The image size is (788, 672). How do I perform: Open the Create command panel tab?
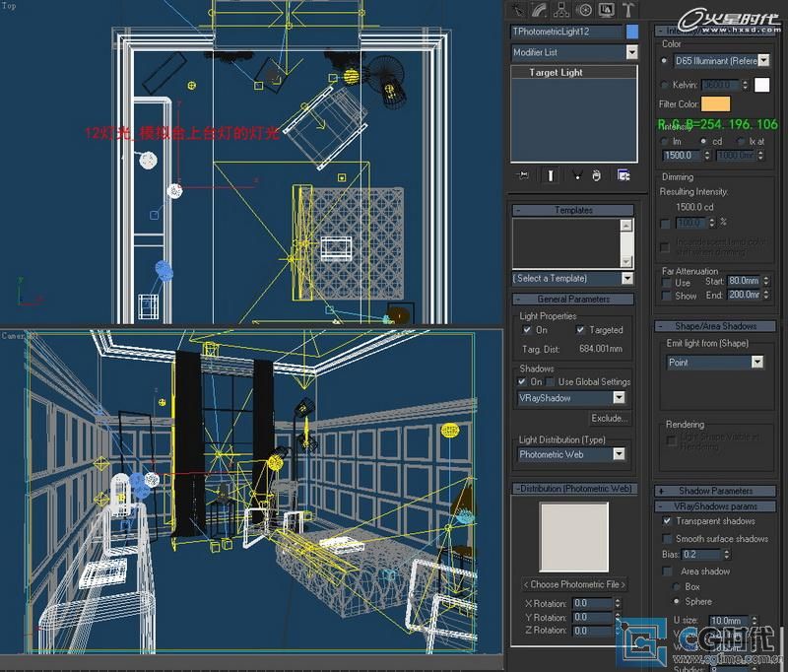tap(516, 10)
